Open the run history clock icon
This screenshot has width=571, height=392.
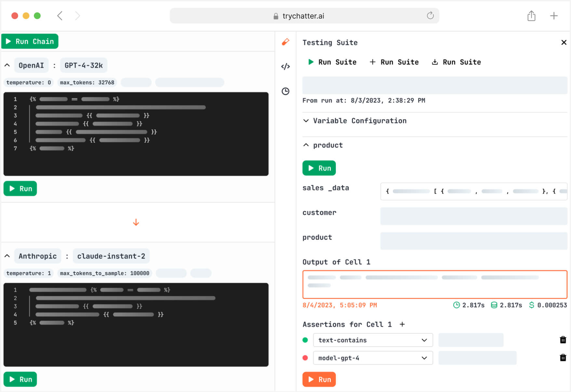pyautogui.click(x=285, y=91)
